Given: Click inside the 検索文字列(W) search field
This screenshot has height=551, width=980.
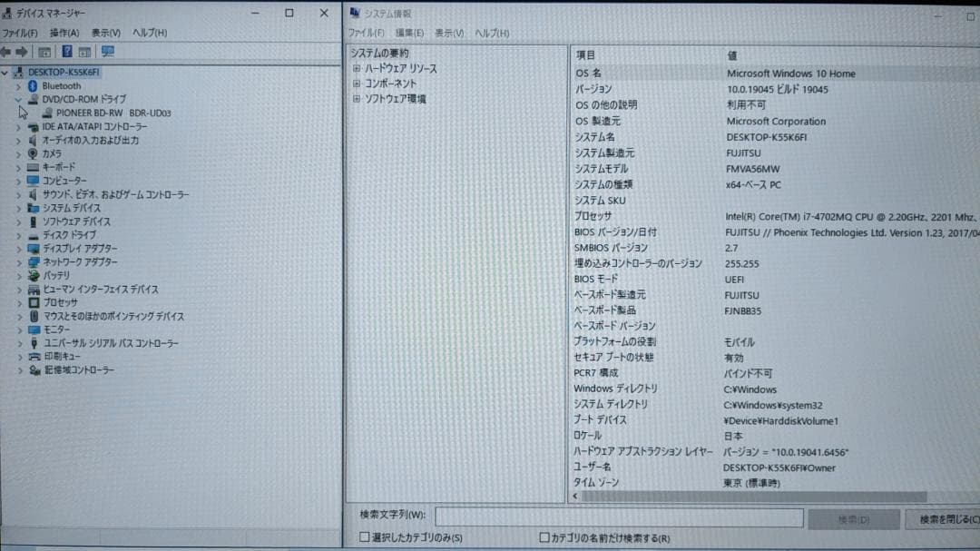Looking at the screenshot, I should 622,518.
